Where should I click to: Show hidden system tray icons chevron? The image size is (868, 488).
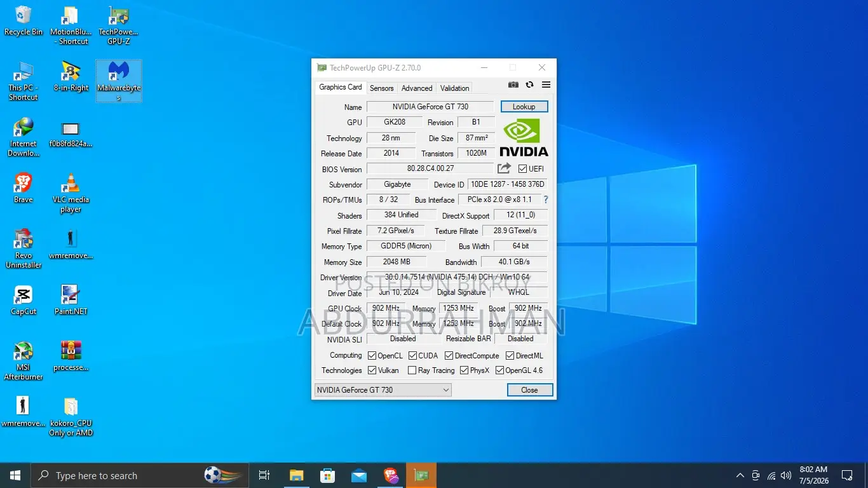pos(740,475)
